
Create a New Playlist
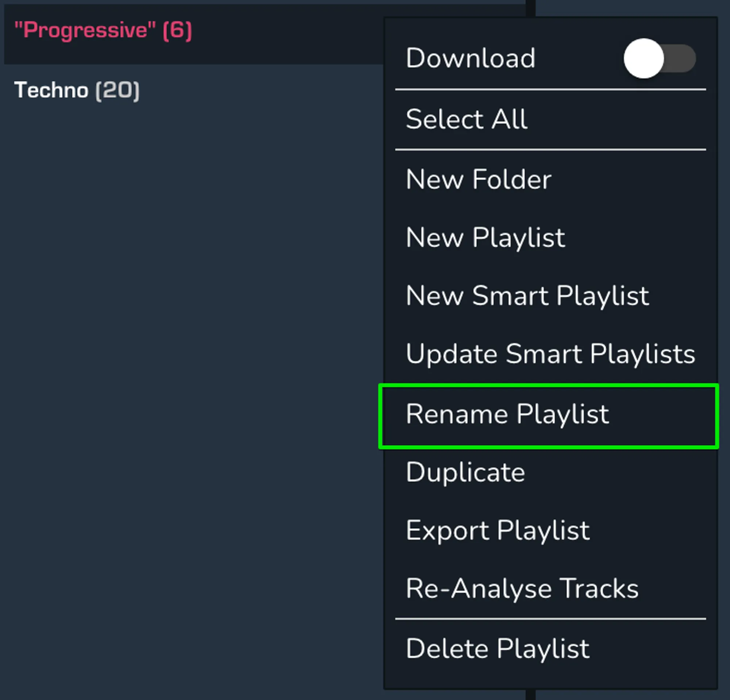tap(485, 238)
